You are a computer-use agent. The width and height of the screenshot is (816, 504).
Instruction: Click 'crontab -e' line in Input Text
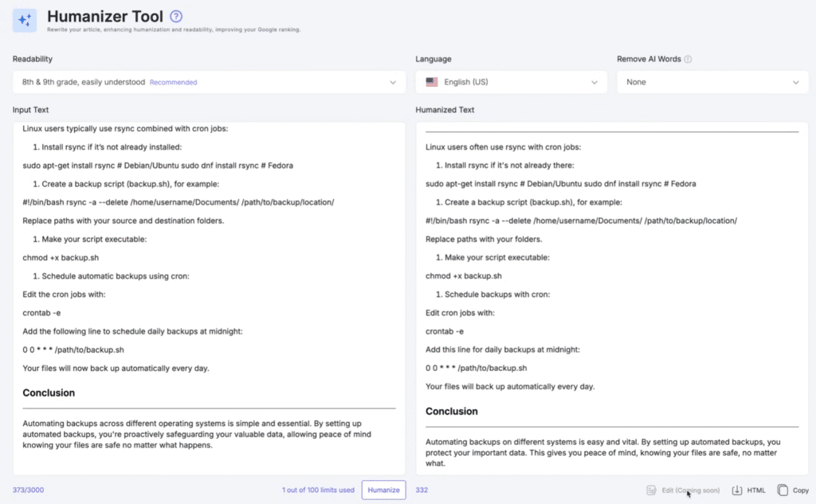pyautogui.click(x=41, y=313)
